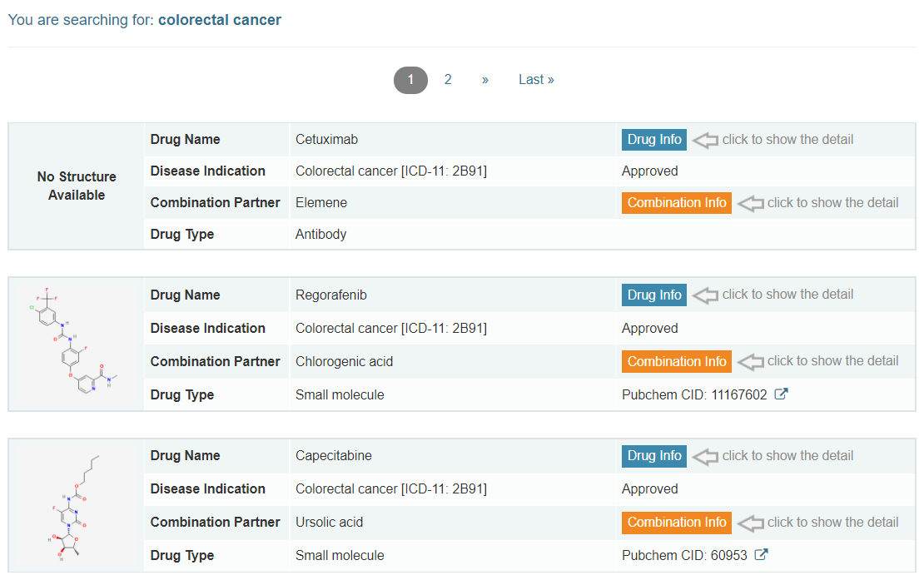Image resolution: width=924 pixels, height=580 pixels.
Task: Select current page 1 in pagination
Action: 410,80
